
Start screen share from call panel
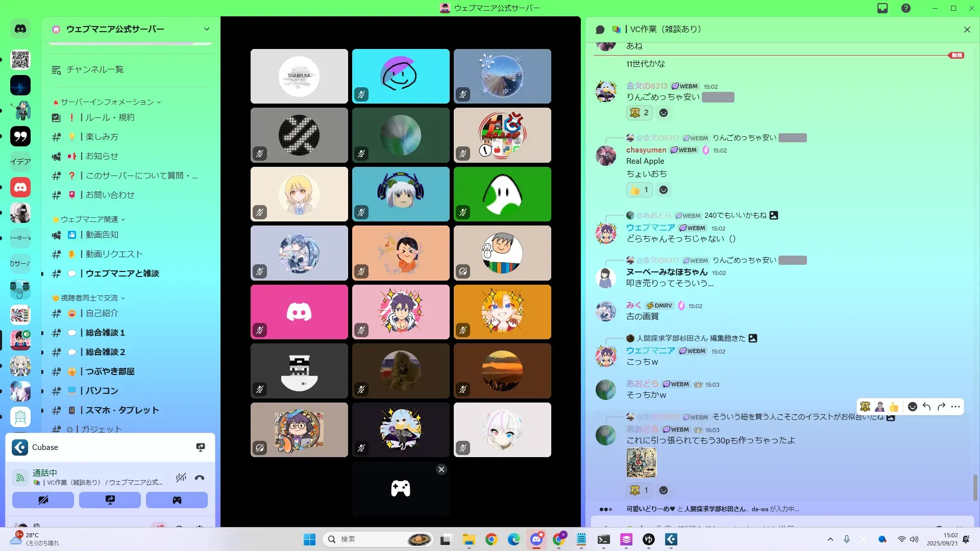click(110, 500)
